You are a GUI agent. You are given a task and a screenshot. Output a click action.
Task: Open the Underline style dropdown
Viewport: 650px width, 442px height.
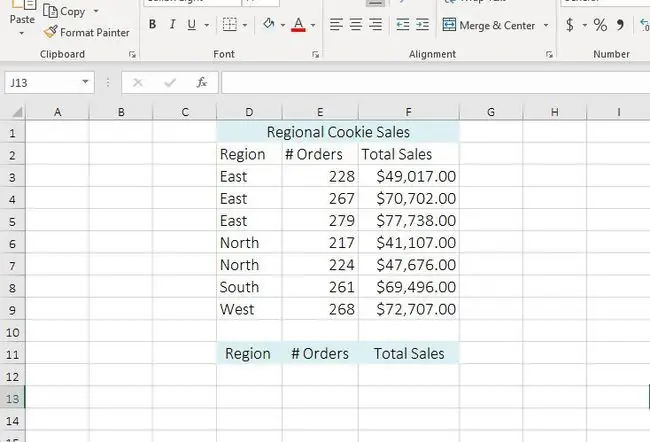pos(206,25)
